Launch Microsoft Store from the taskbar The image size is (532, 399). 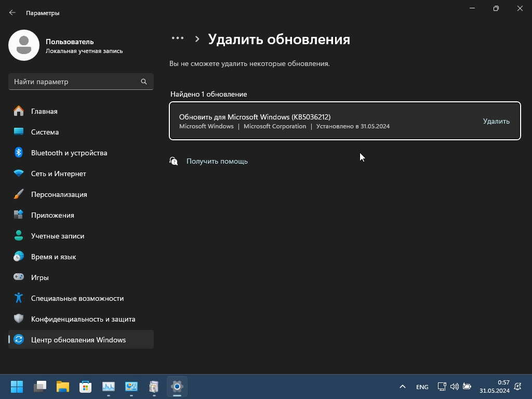[86, 387]
